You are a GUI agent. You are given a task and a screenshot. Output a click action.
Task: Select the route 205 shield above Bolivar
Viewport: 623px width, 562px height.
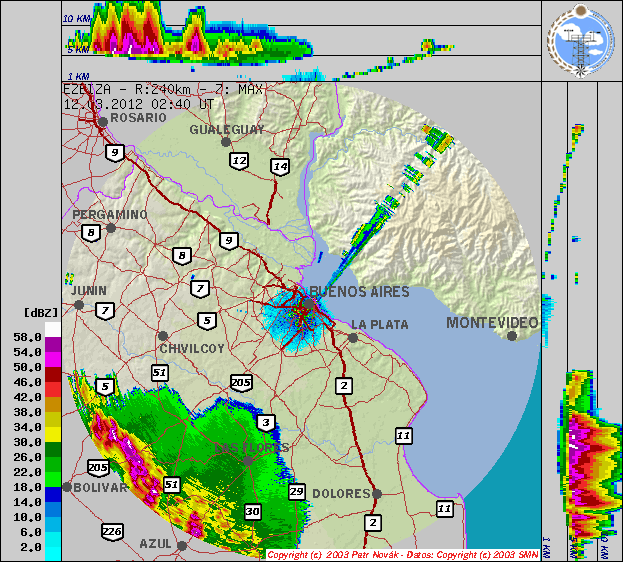pos(98,468)
